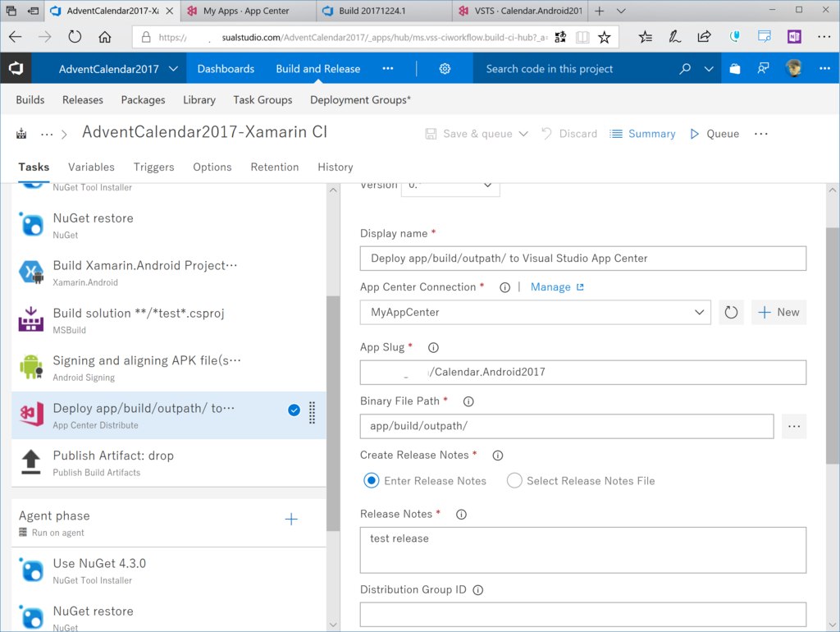Open the Options tab
Viewport: 840px width, 632px height.
coord(212,167)
